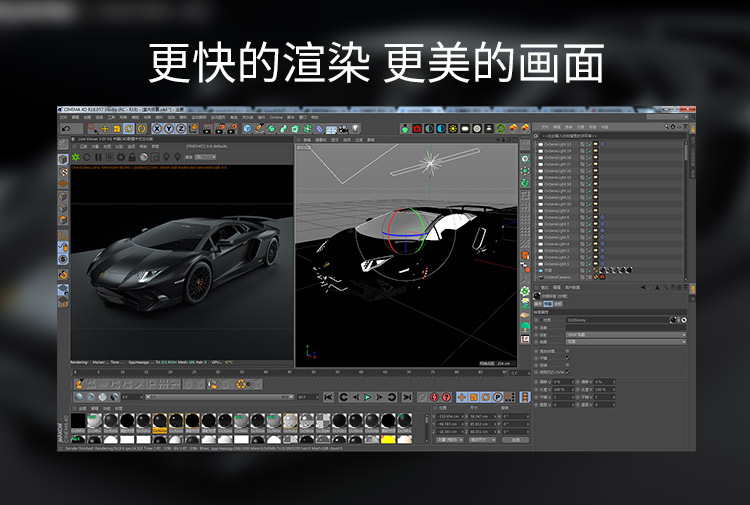Click the Apply button in coordinates

click(x=515, y=439)
